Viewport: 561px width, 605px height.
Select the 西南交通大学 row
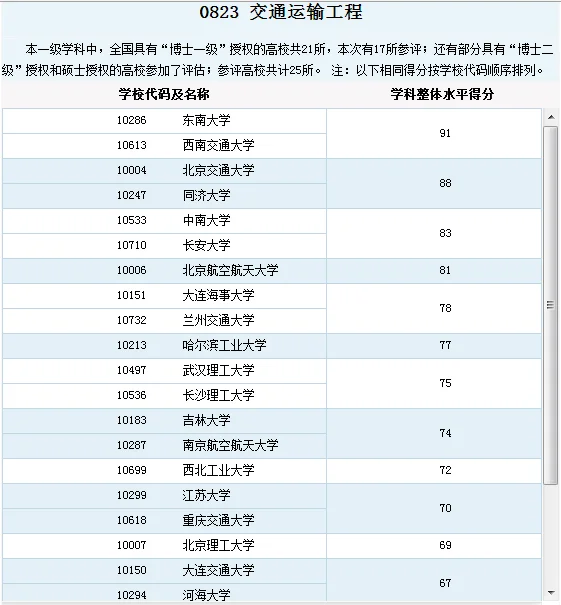tap(164, 146)
